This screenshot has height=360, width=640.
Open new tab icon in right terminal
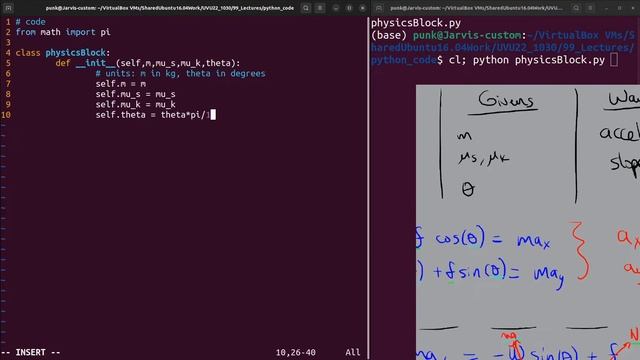379,8
